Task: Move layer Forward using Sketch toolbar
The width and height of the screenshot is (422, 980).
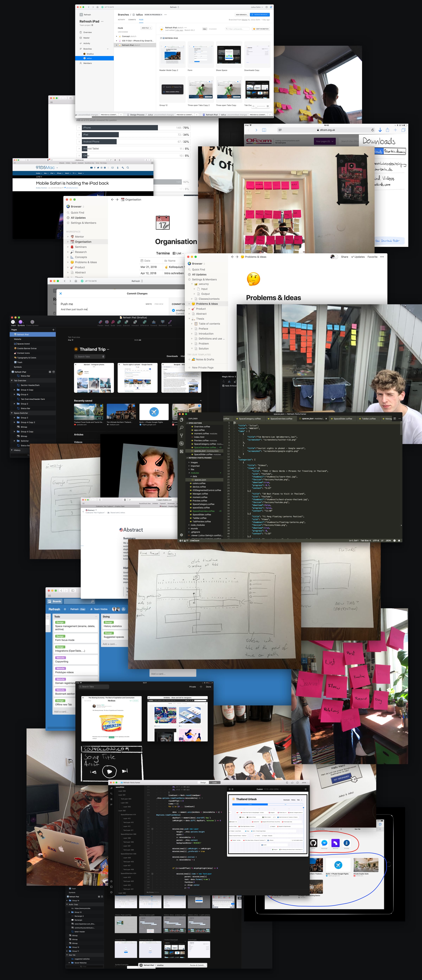Action: pyautogui.click(x=154, y=323)
